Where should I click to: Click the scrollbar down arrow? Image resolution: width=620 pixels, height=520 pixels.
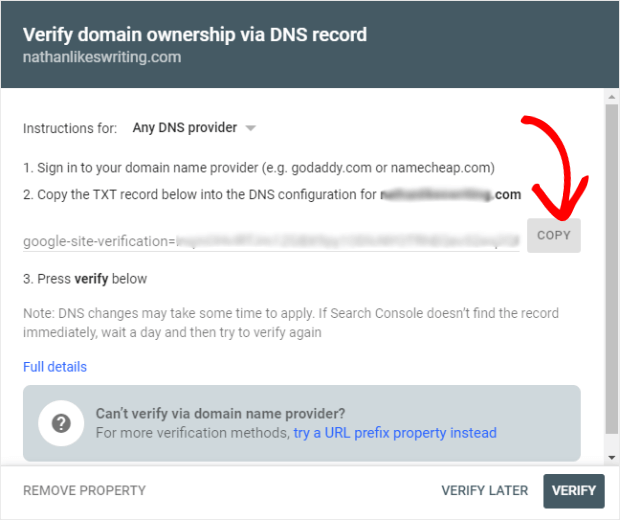(x=612, y=458)
